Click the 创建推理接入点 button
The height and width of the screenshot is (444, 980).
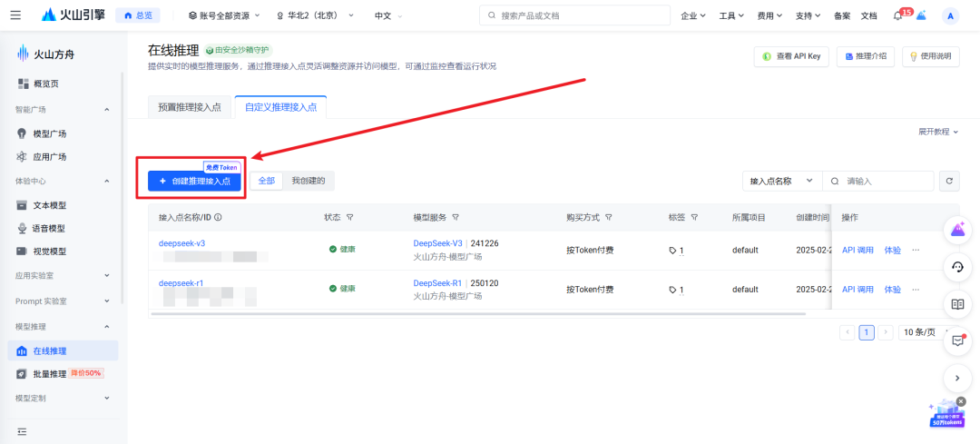click(194, 182)
